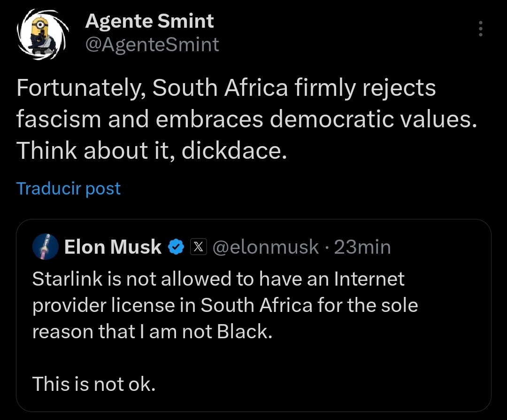Click the Elon Musk name in quoted post
This screenshot has width=507, height=420.
click(x=113, y=247)
